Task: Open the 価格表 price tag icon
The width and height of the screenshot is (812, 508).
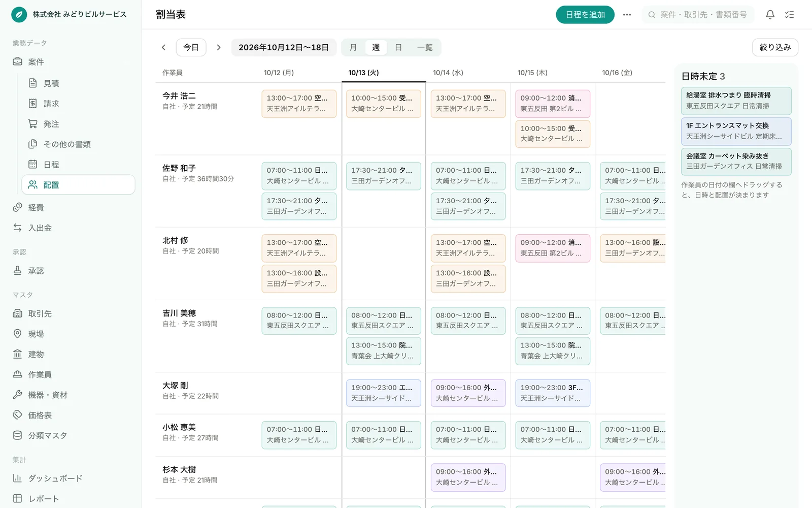Action: tap(17, 415)
